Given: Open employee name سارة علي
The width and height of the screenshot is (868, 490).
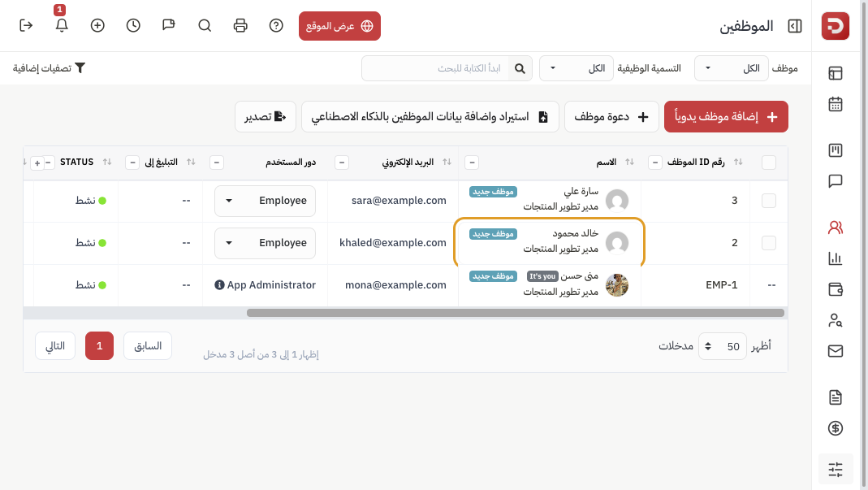Looking at the screenshot, I should (581, 191).
